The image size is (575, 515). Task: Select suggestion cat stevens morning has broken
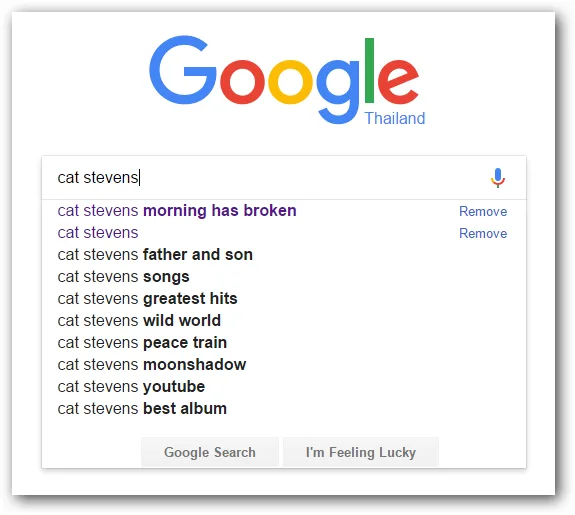[177, 211]
